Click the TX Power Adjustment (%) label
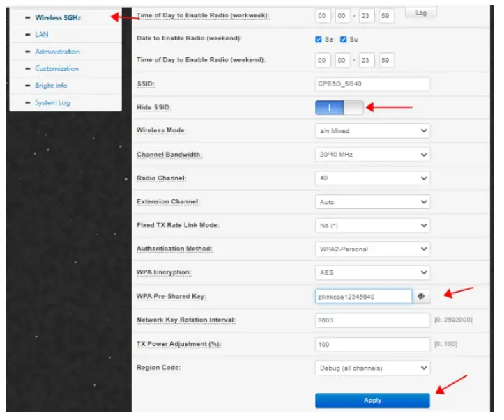 (x=179, y=344)
